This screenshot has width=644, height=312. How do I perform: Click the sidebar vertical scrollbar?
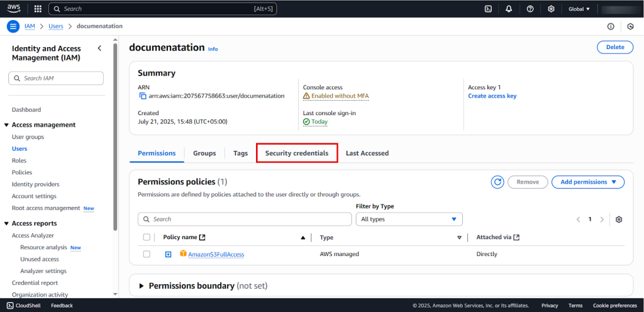(x=116, y=138)
